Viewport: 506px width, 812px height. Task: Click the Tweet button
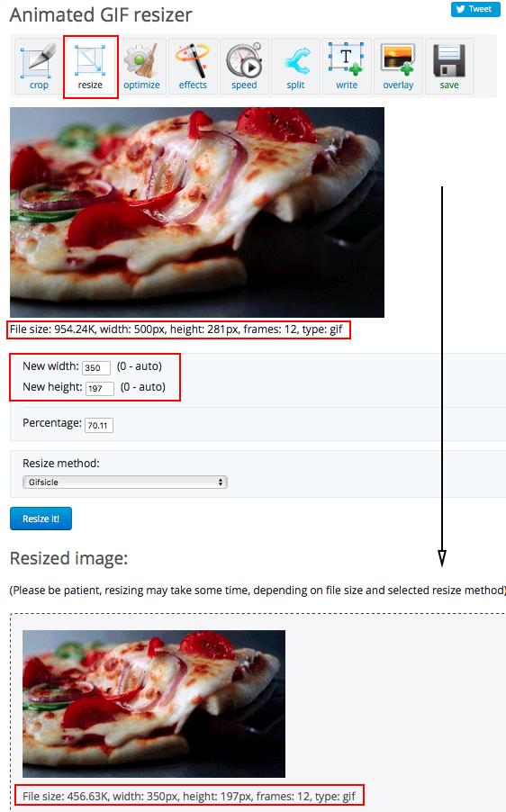474,9
